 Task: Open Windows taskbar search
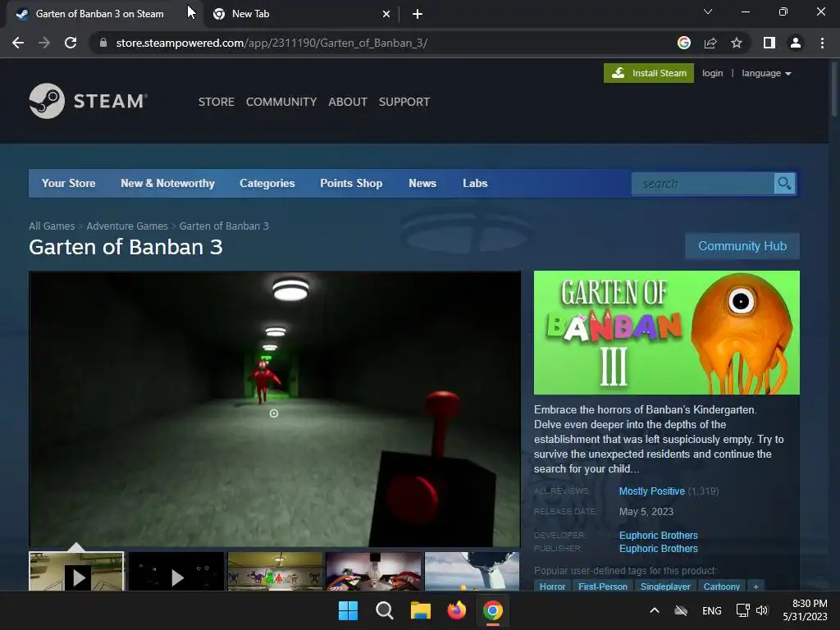click(385, 610)
